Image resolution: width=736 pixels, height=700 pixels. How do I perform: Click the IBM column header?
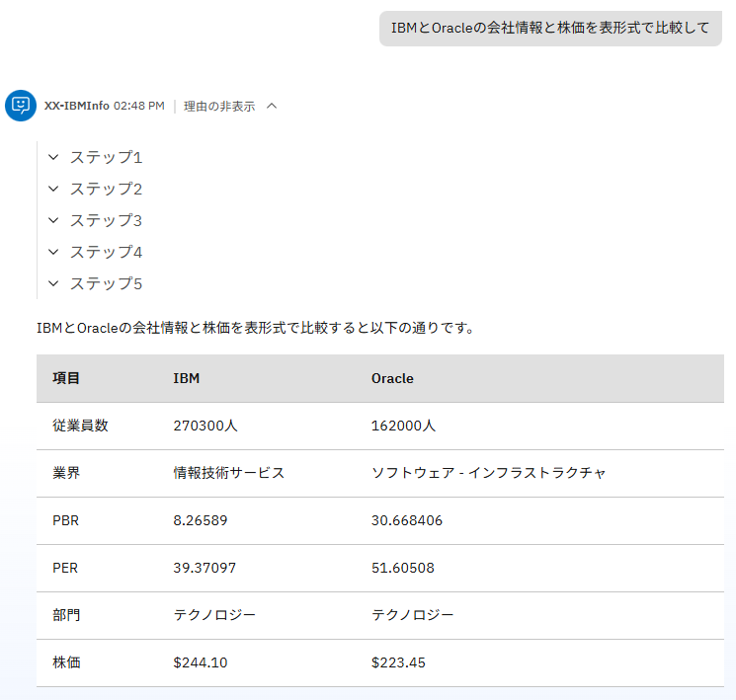point(187,378)
